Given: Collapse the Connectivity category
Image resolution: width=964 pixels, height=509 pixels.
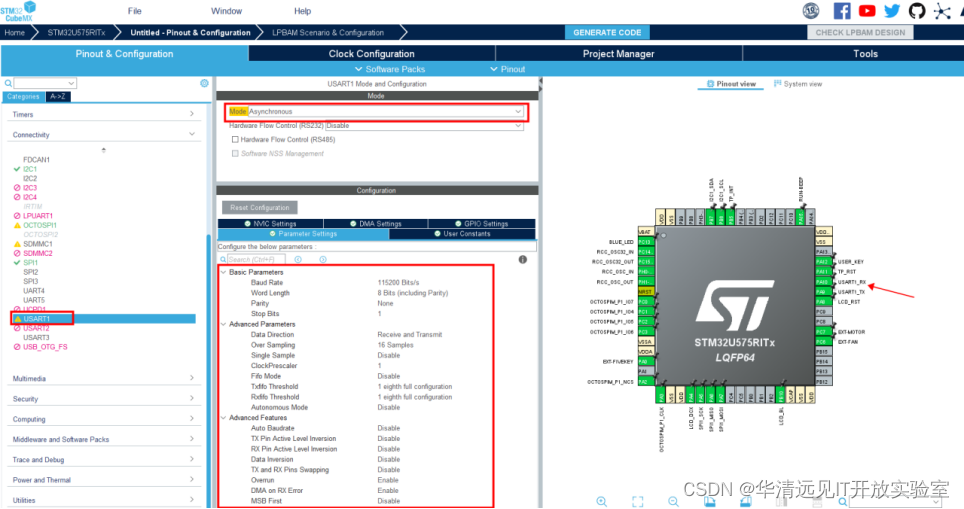Looking at the screenshot, I should click(x=103, y=135).
